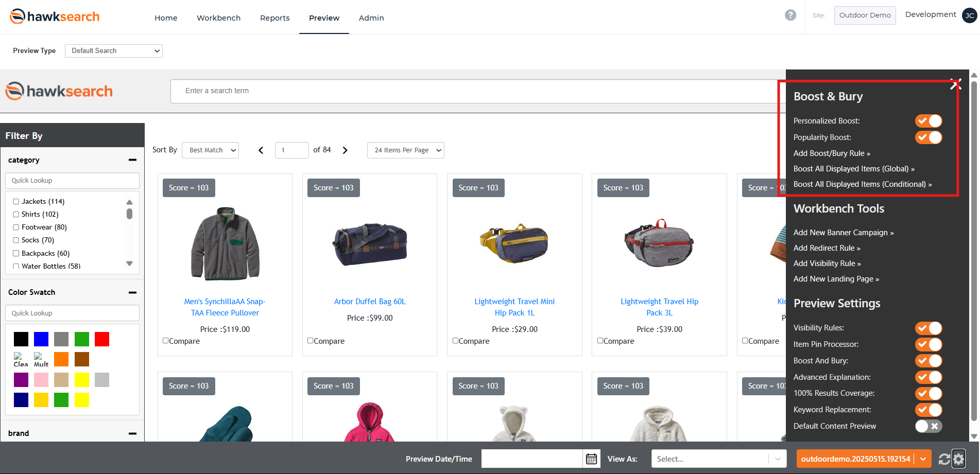This screenshot has width=980, height=474.
Task: Open Lightweight Travel Hip Pack 3L product link
Action: [x=659, y=307]
